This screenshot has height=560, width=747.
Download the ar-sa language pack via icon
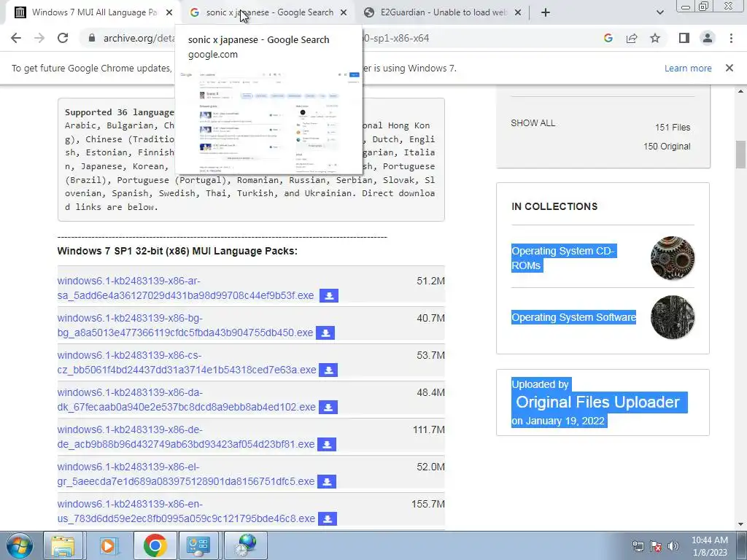tap(329, 296)
